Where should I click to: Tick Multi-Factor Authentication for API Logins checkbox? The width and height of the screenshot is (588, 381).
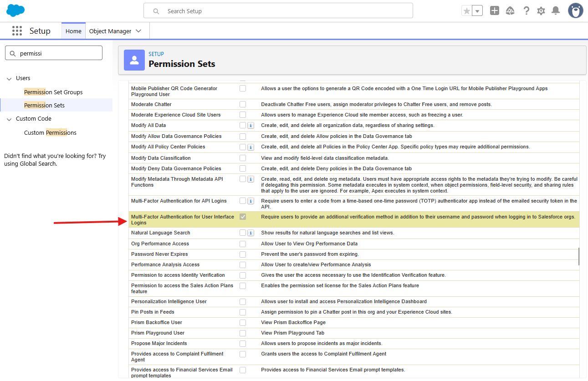click(243, 201)
